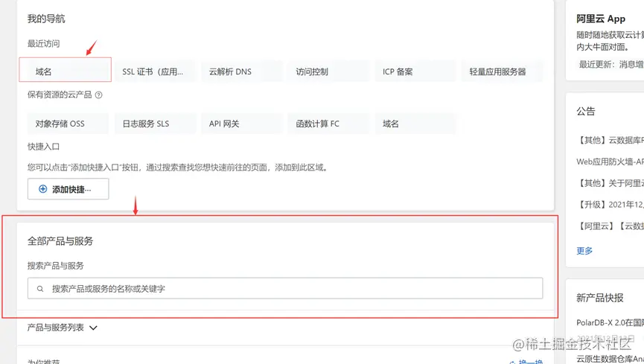Open announcement 【阿里云】【云数
Viewport: 644px width, 364px height.
pyautogui.click(x=610, y=226)
